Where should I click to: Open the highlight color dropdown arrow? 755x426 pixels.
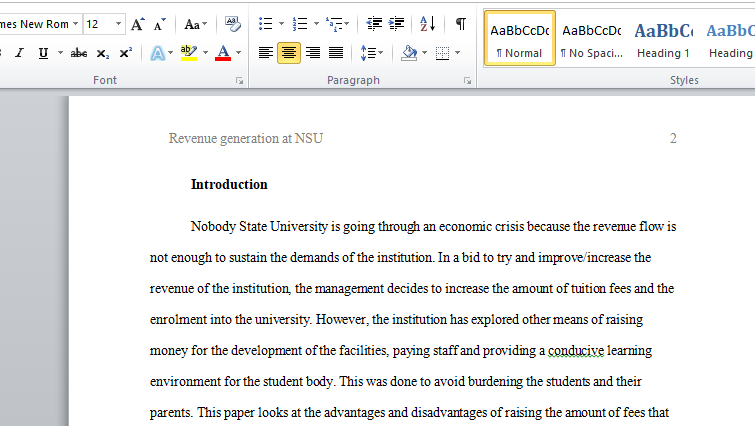tap(205, 52)
